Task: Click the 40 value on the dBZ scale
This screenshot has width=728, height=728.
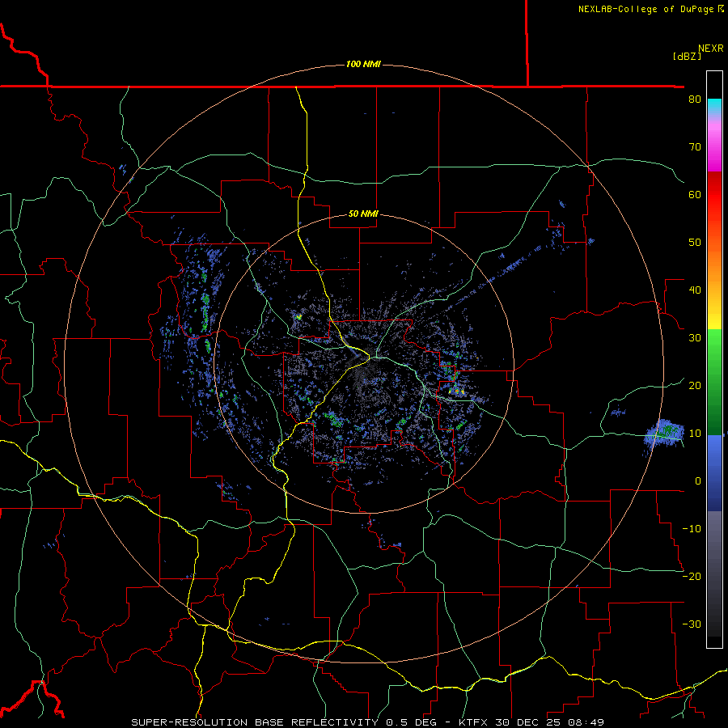Action: [x=695, y=290]
